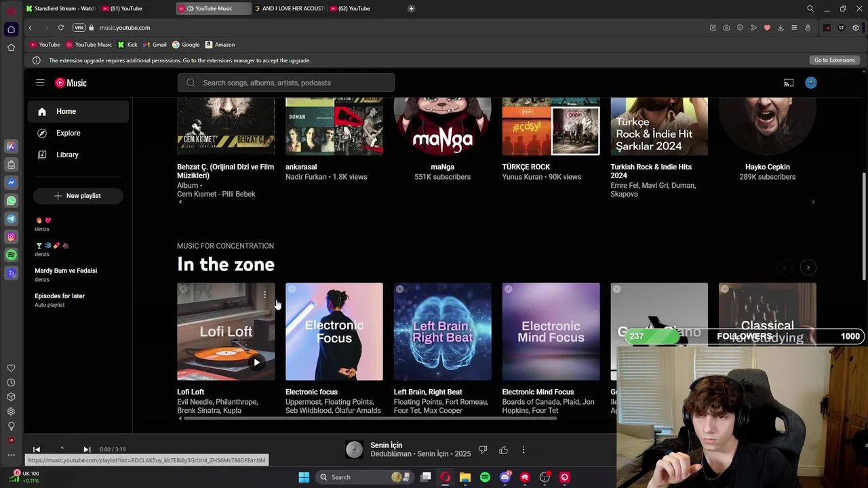
Task: Open the tab search magnifier icon
Action: [x=810, y=8]
